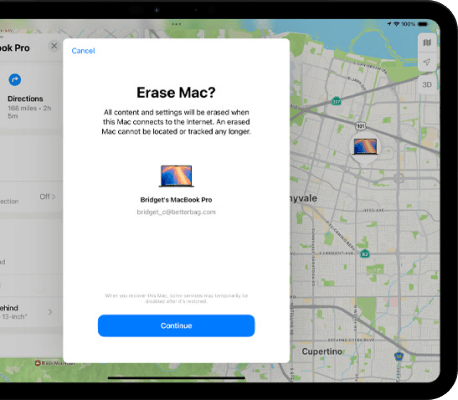The width and height of the screenshot is (458, 400).
Task: Tap the Directions label in sidebar
Action: (25, 99)
